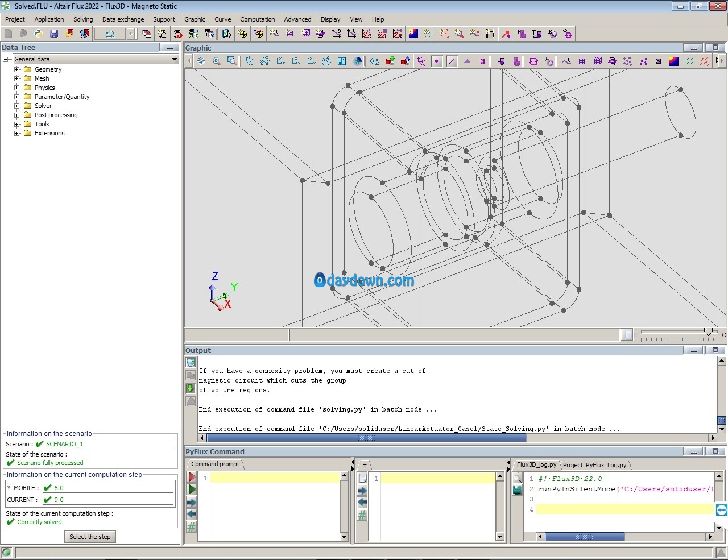Image resolution: width=728 pixels, height=560 pixels.
Task: Click the round green status icon in the status bar
Action: (6, 553)
